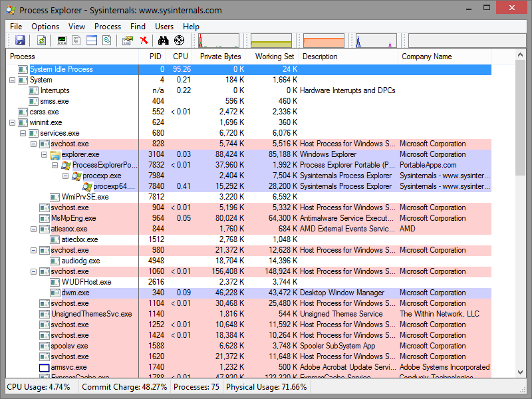This screenshot has height=399, width=532.
Task: Click the CPU usage mini graph in toolbar
Action: click(x=219, y=41)
